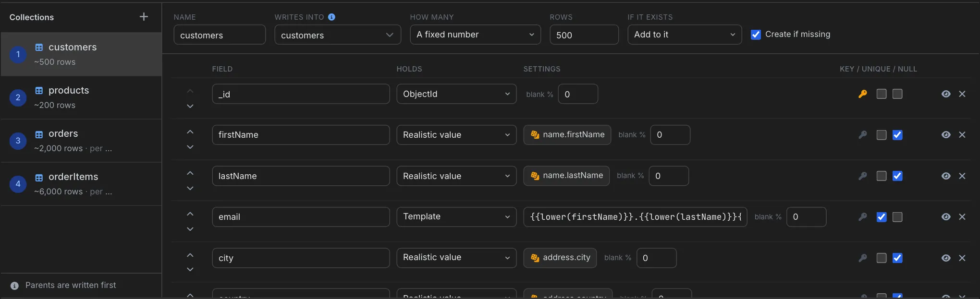This screenshot has width=980, height=299.
Task: Set firstName as key using key icon
Action: pos(863,135)
